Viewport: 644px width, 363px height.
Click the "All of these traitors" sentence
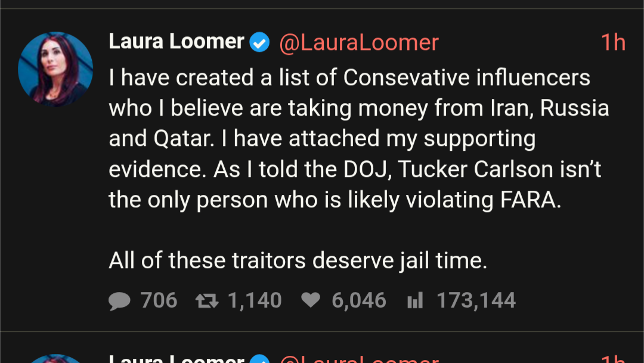[x=298, y=260]
